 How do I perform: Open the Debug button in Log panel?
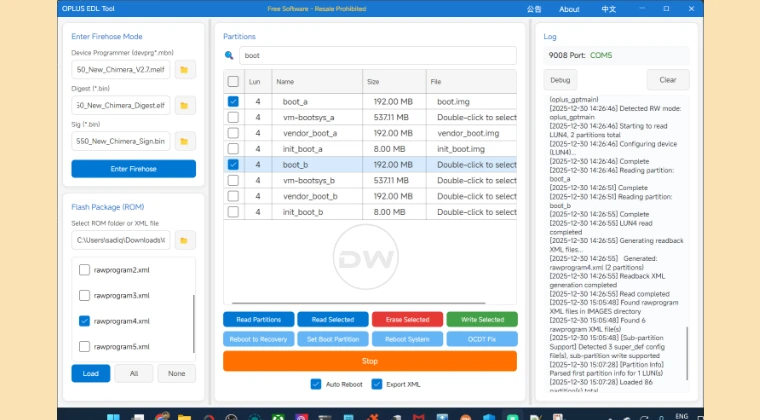coord(560,80)
